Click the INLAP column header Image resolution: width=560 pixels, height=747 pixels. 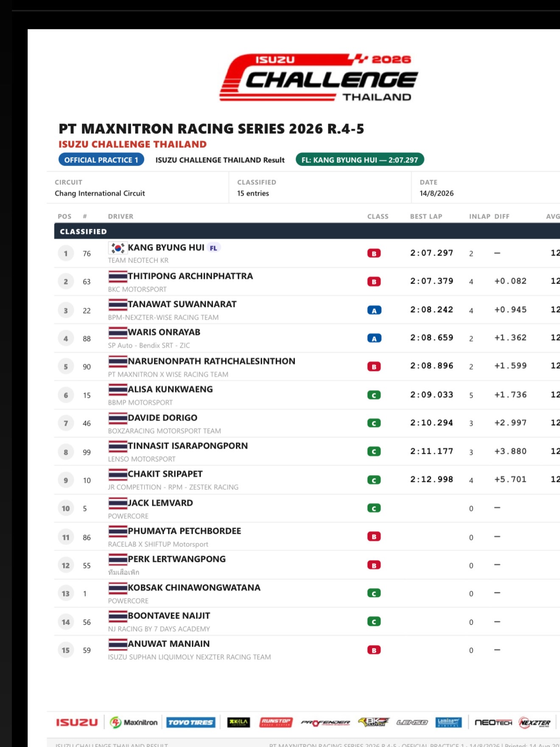coord(480,216)
